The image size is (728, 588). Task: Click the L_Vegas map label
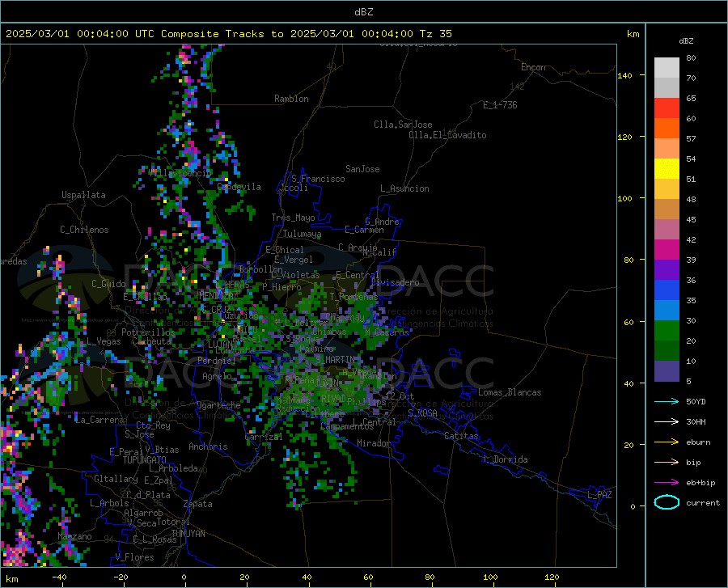click(x=104, y=341)
